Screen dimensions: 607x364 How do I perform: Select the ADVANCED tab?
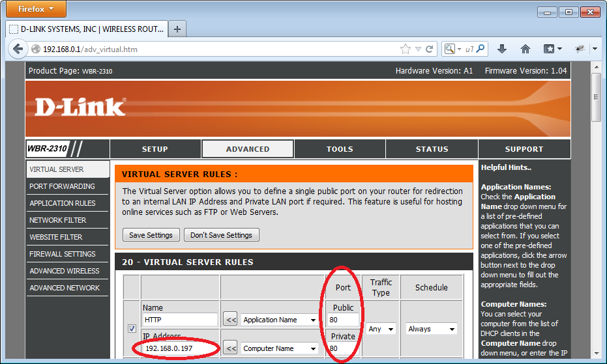248,149
